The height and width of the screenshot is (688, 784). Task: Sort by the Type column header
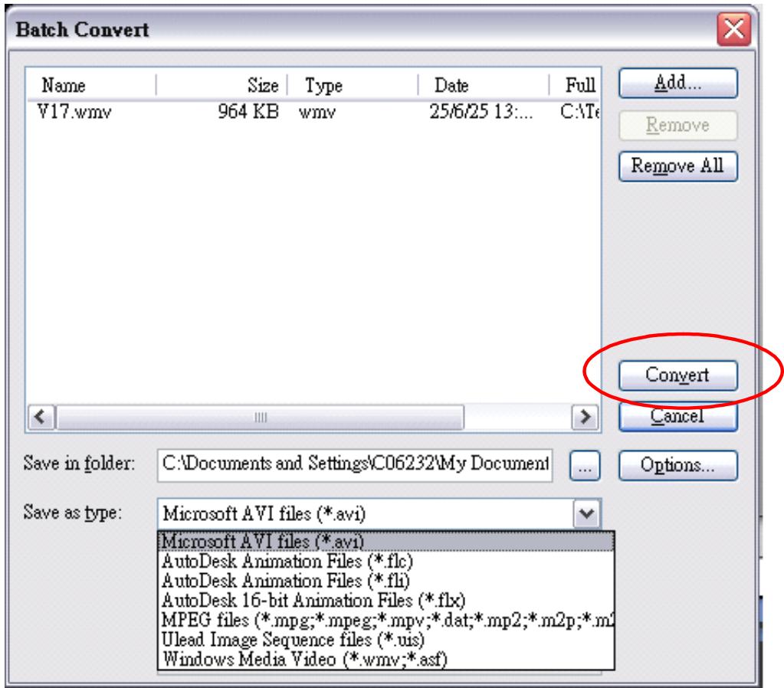click(x=353, y=85)
